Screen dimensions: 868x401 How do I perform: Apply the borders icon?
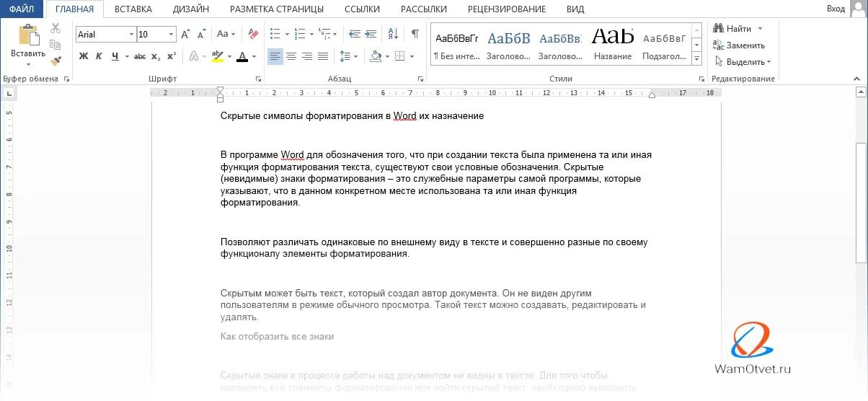399,56
